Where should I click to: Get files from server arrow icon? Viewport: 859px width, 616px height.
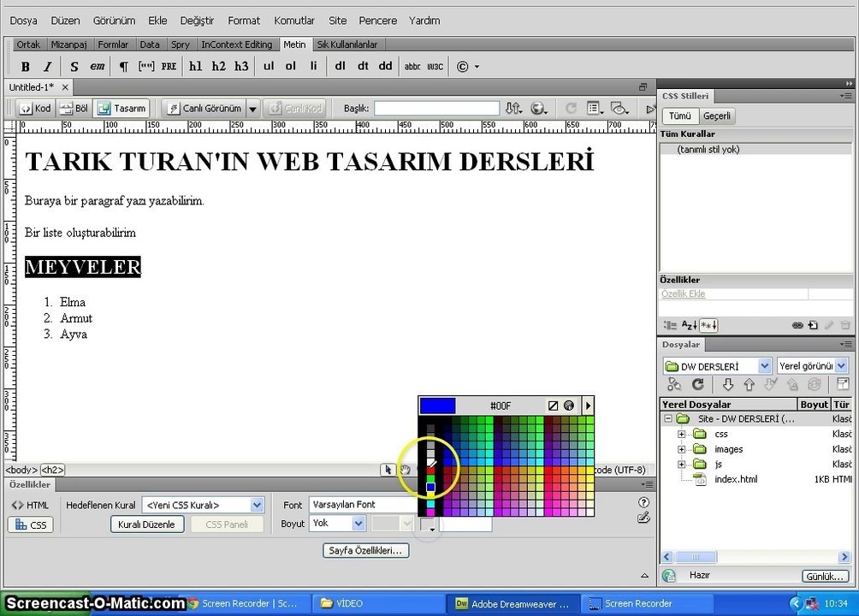pyautogui.click(x=728, y=385)
